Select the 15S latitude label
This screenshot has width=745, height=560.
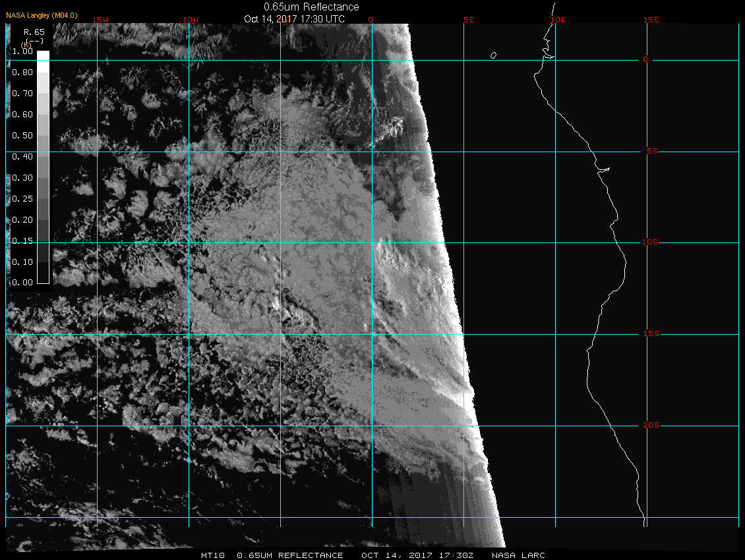tap(651, 333)
